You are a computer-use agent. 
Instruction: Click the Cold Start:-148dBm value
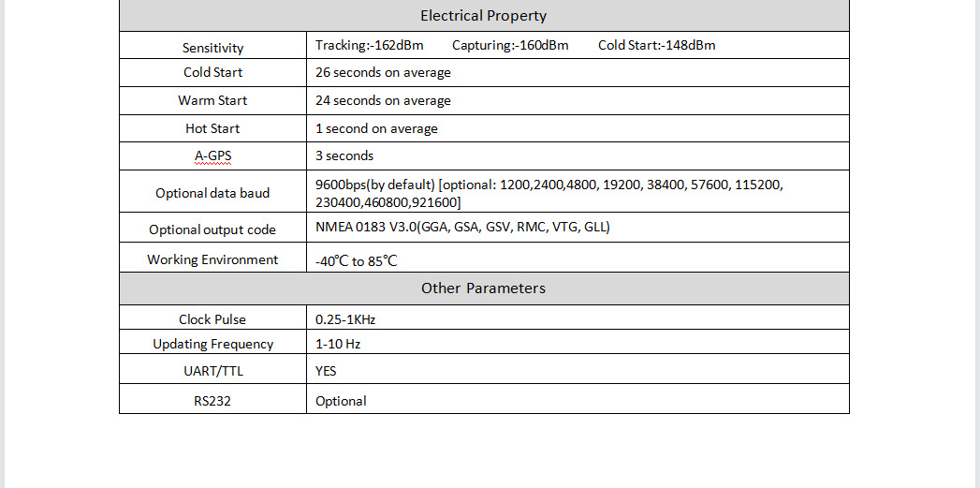point(656,45)
